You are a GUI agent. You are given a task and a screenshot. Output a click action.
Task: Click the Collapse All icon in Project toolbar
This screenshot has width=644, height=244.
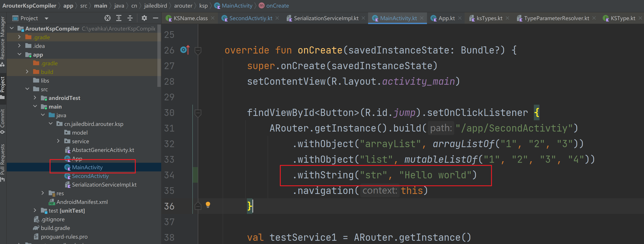(130, 18)
